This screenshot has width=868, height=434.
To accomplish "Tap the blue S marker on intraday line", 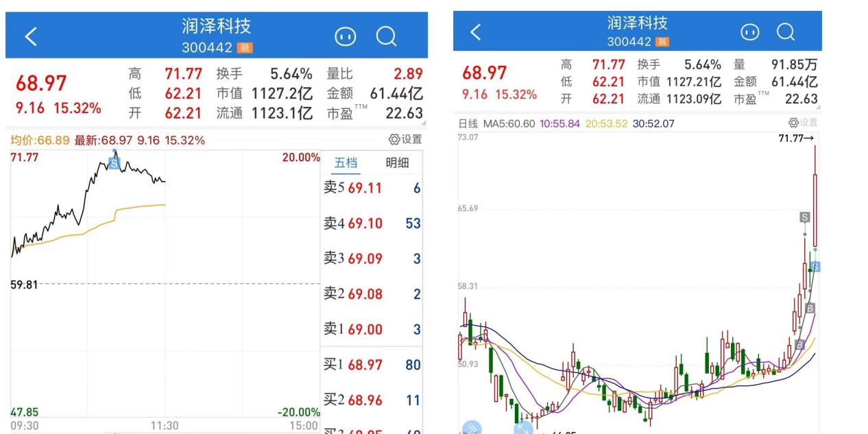I will tap(114, 163).
